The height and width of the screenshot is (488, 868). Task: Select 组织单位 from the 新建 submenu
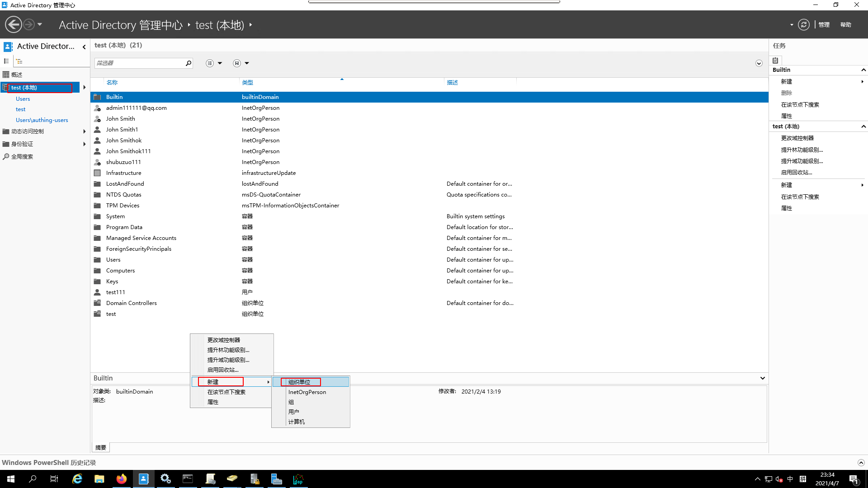[x=300, y=382]
